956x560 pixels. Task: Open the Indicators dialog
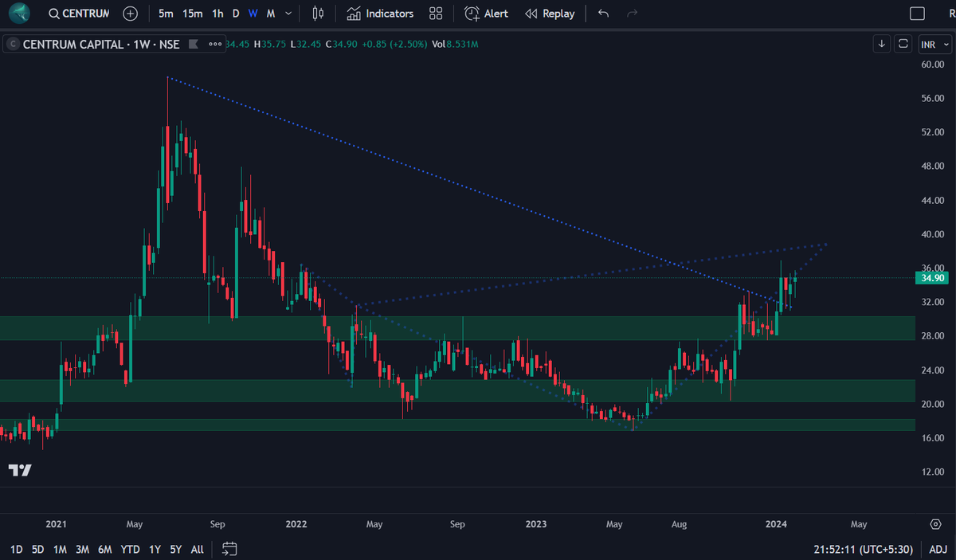click(x=380, y=14)
